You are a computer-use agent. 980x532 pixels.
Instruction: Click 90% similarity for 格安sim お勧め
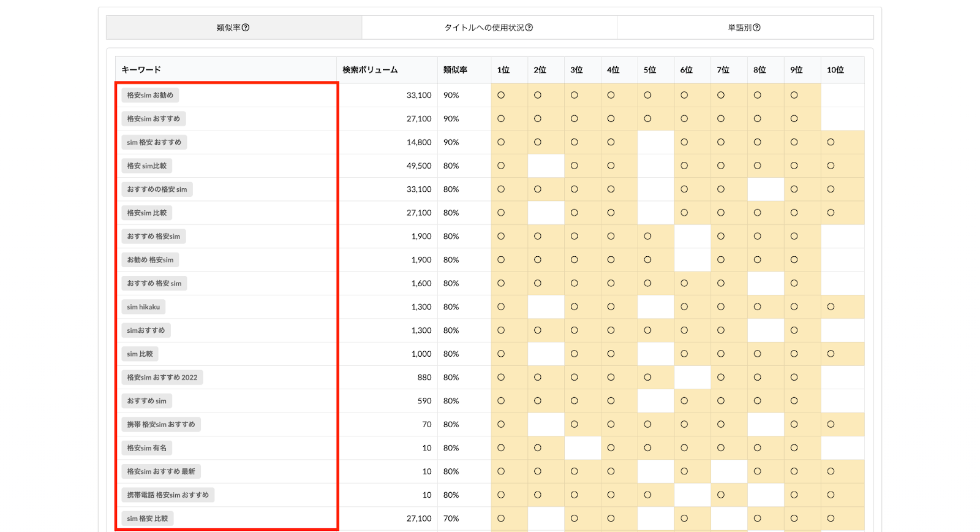[451, 95]
